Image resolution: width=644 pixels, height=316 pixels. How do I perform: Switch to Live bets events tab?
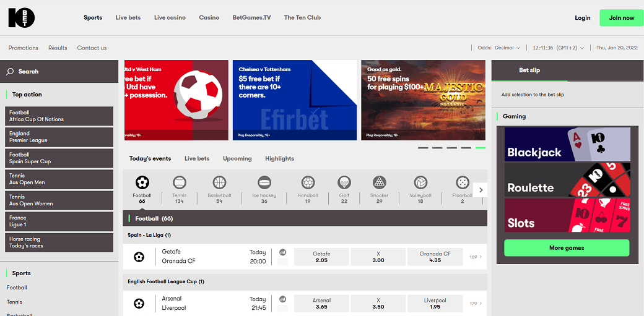197,158
